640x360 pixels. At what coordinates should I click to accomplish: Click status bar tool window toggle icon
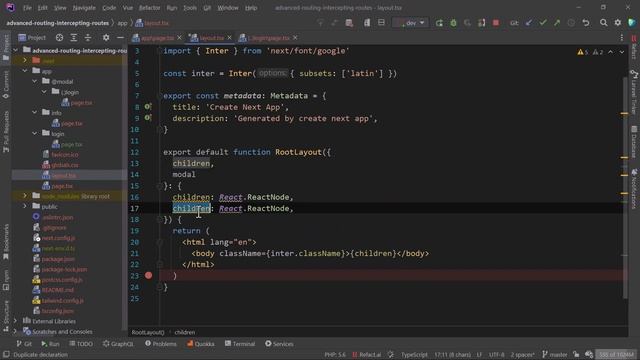click(6, 355)
